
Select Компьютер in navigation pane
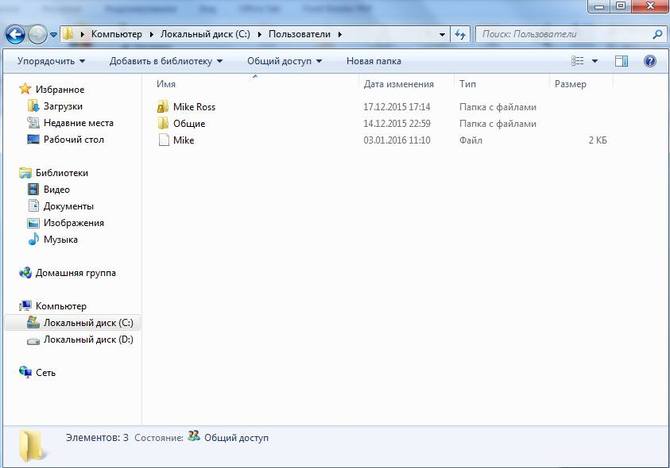coord(61,306)
